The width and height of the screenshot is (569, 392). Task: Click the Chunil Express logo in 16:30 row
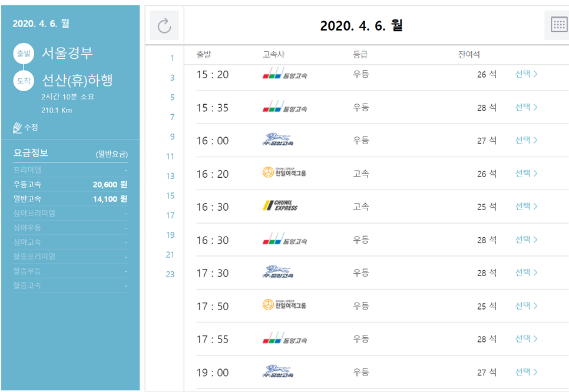pos(280,205)
